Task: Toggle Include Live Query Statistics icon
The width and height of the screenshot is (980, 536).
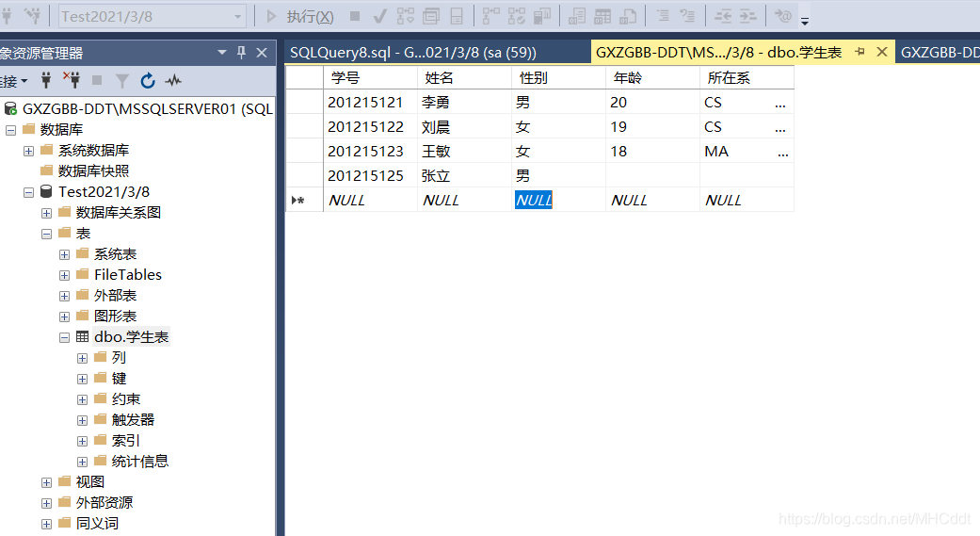Action: (x=517, y=16)
